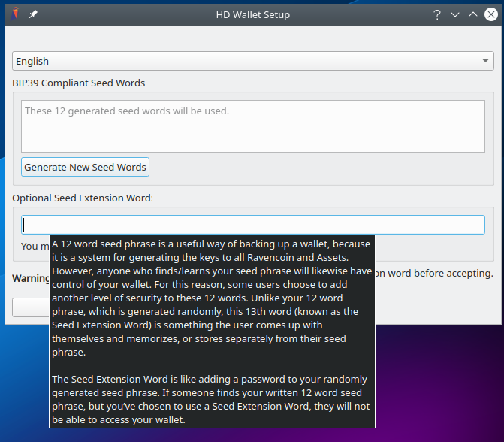Viewport: 504px width, 442px height.
Task: Click the Ravencoin app icon in title bar
Action: point(15,14)
